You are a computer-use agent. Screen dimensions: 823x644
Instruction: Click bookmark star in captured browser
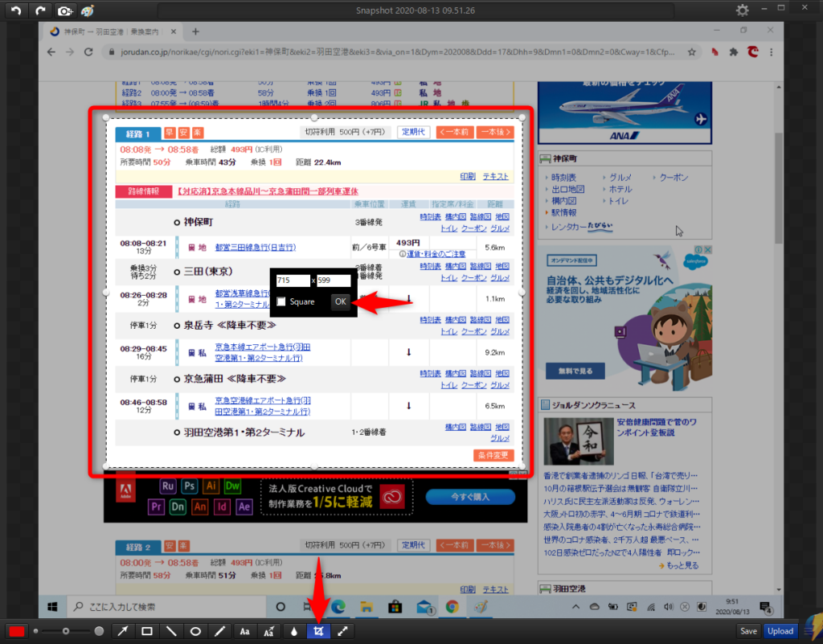click(692, 52)
